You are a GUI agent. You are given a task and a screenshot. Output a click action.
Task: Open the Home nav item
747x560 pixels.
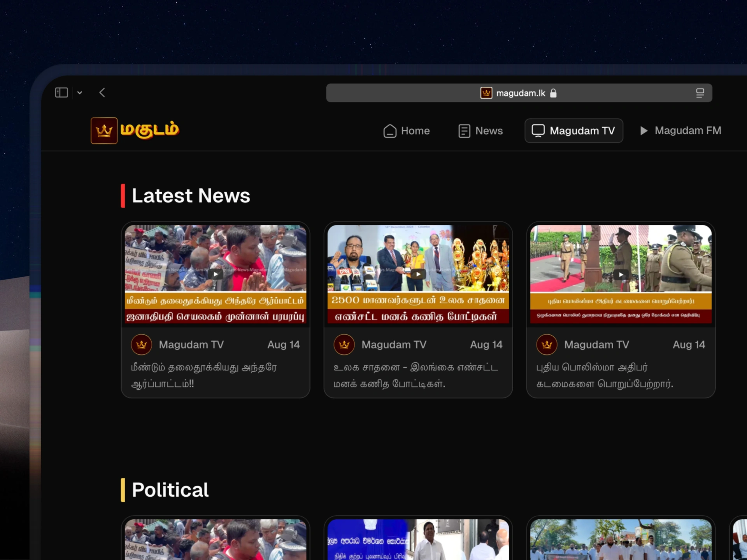(407, 131)
